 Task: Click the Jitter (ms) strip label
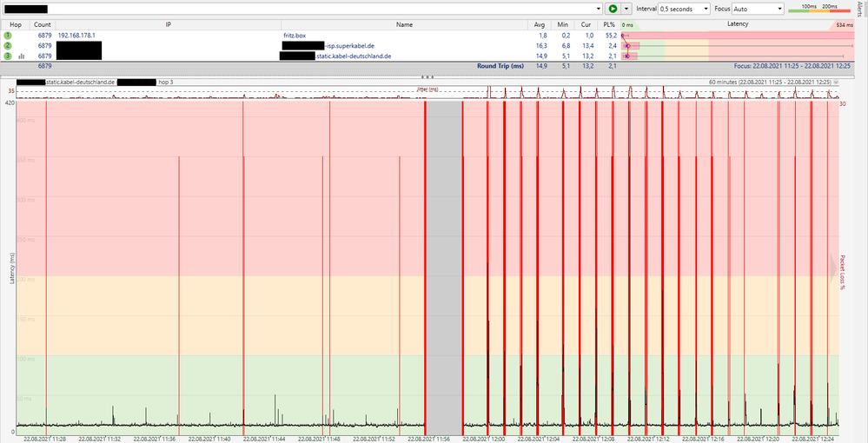[x=427, y=89]
